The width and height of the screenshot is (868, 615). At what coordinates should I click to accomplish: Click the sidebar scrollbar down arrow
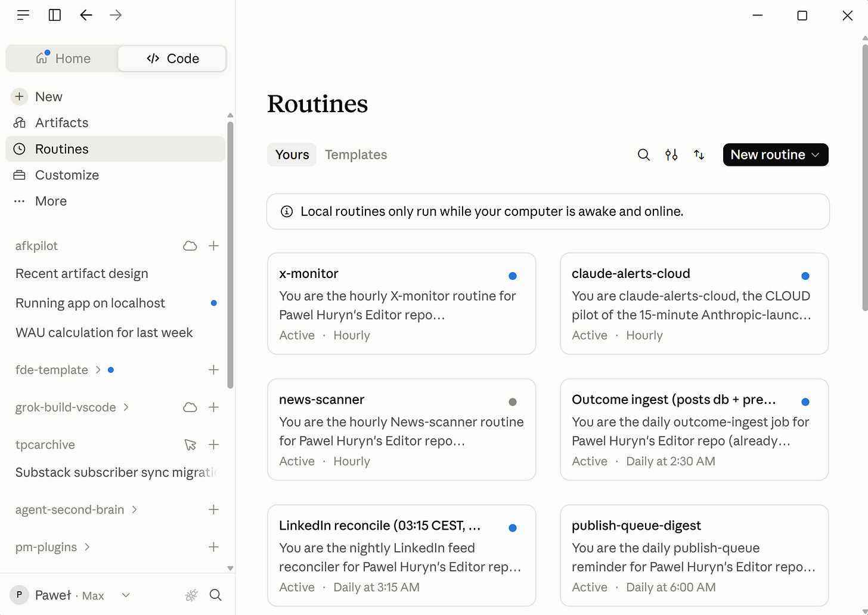click(230, 568)
